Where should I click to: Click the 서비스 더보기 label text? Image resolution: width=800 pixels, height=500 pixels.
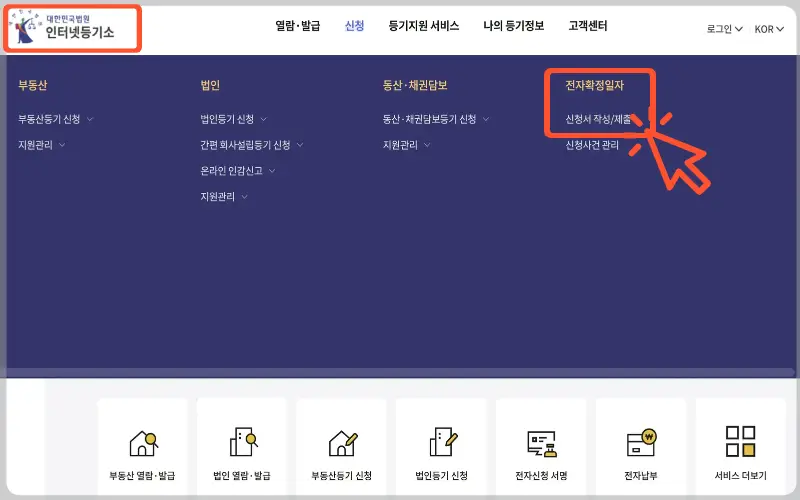point(740,476)
